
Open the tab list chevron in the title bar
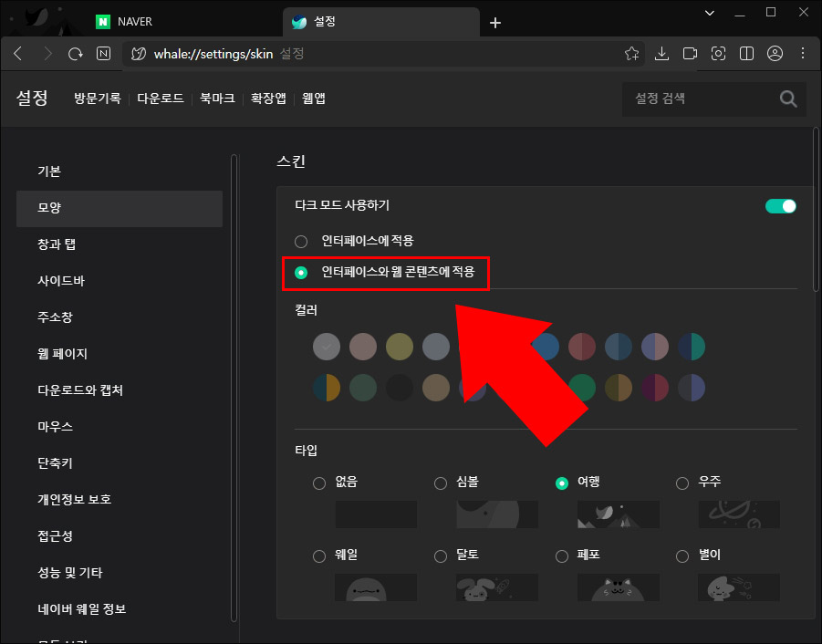click(x=709, y=13)
